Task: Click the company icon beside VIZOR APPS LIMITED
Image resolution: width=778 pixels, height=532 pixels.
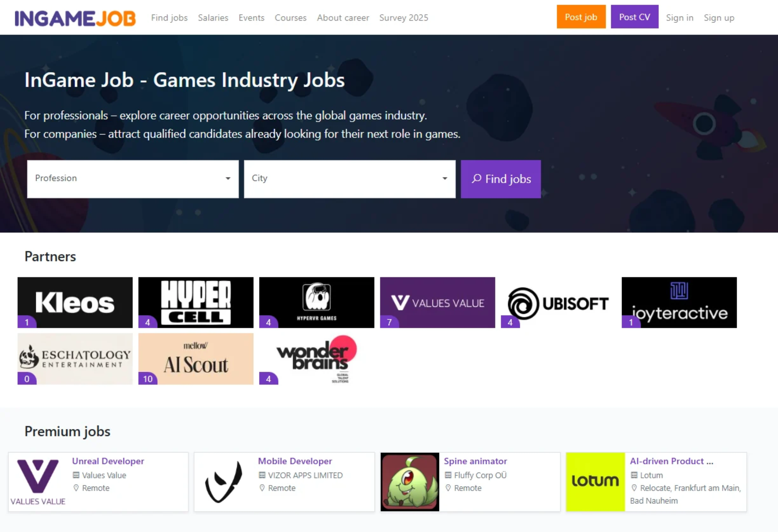Action: click(262, 475)
